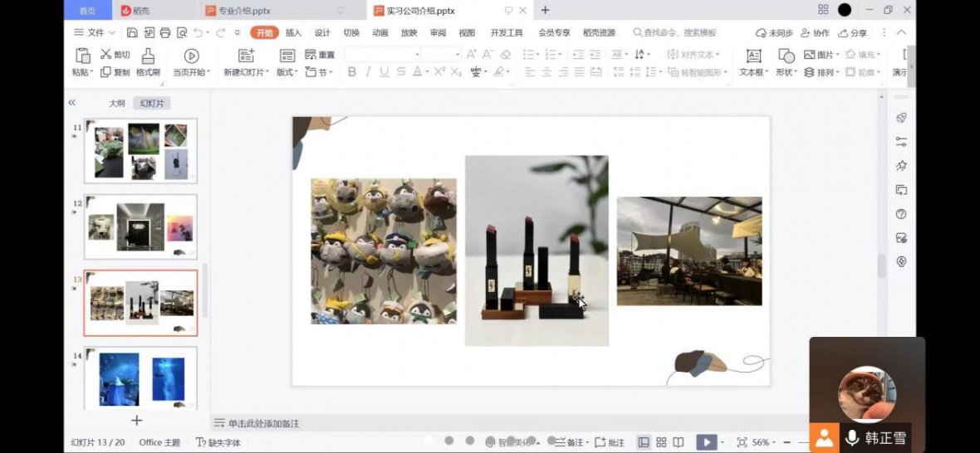Switch to 专业介绍.pptx document tab
The image size is (980, 453).
tap(244, 11)
